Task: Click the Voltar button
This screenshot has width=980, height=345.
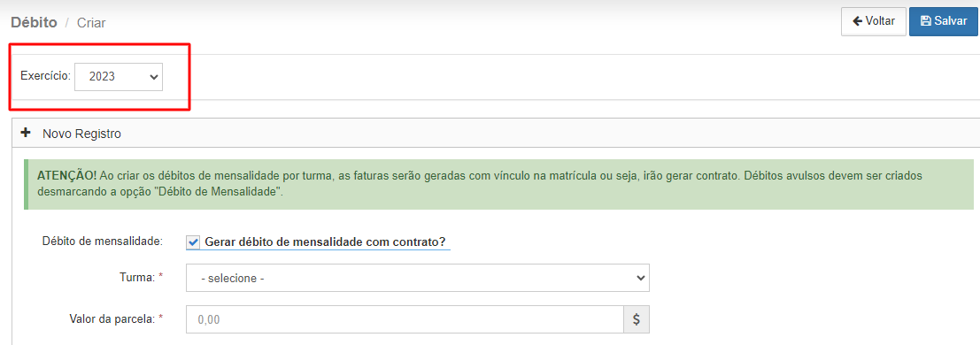Action: (x=874, y=21)
